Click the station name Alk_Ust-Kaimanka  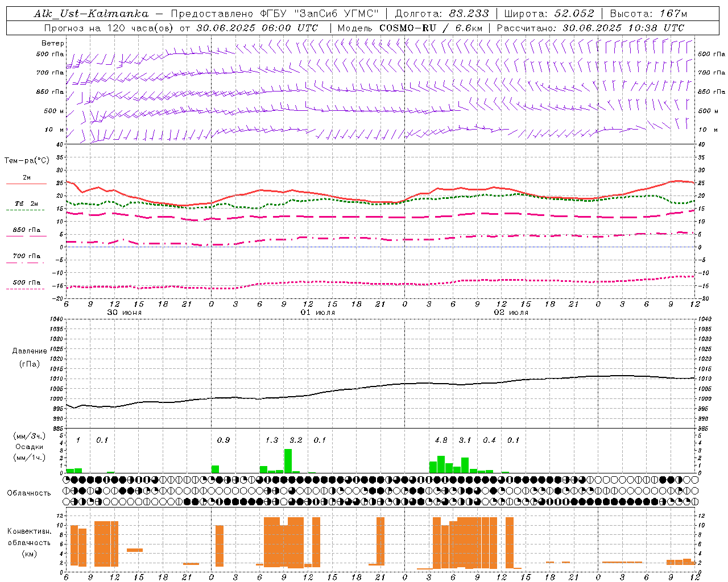point(91,14)
